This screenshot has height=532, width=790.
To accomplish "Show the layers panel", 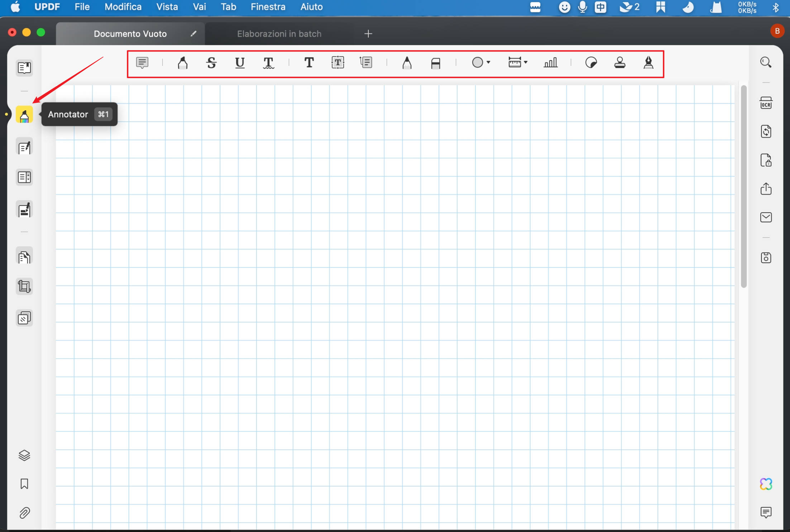I will pos(24,455).
